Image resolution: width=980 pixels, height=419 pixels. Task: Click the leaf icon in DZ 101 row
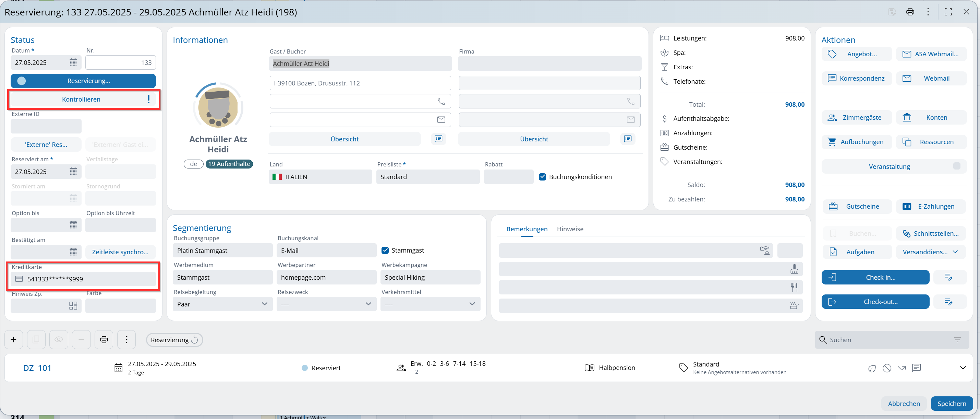[x=872, y=368]
